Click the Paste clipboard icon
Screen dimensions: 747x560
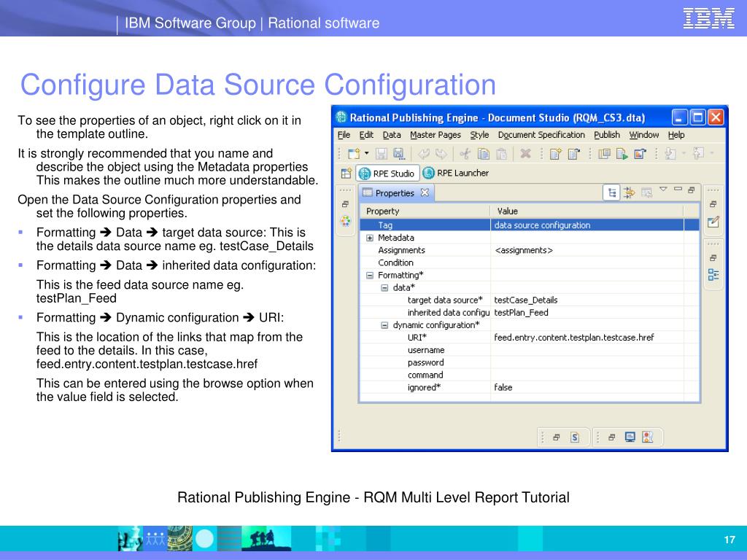tap(501, 153)
